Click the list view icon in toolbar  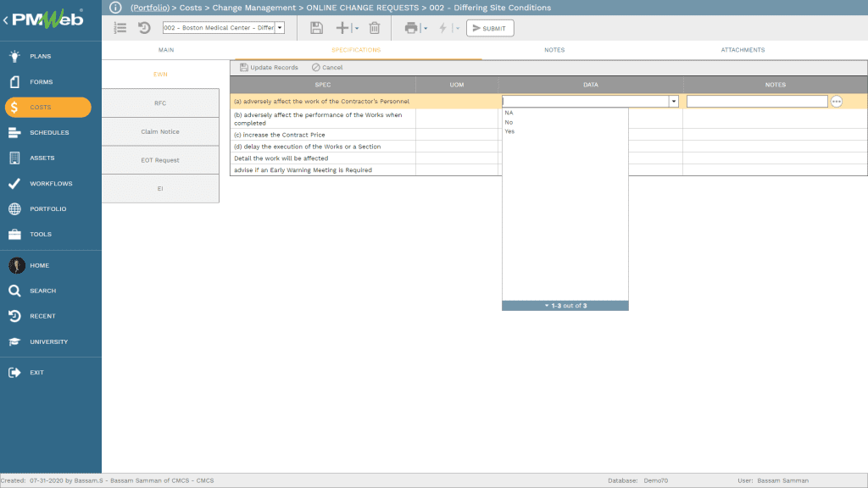pyautogui.click(x=120, y=28)
